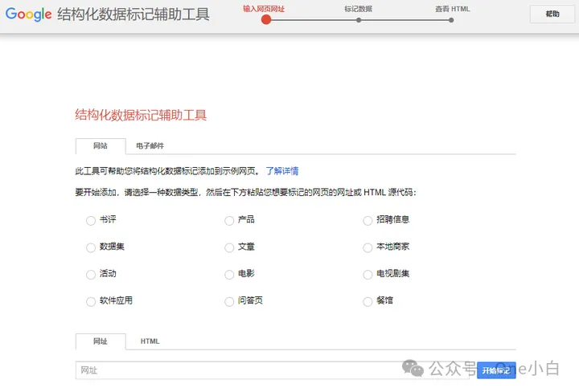Switch to the 电子邮件 tab

coord(150,146)
